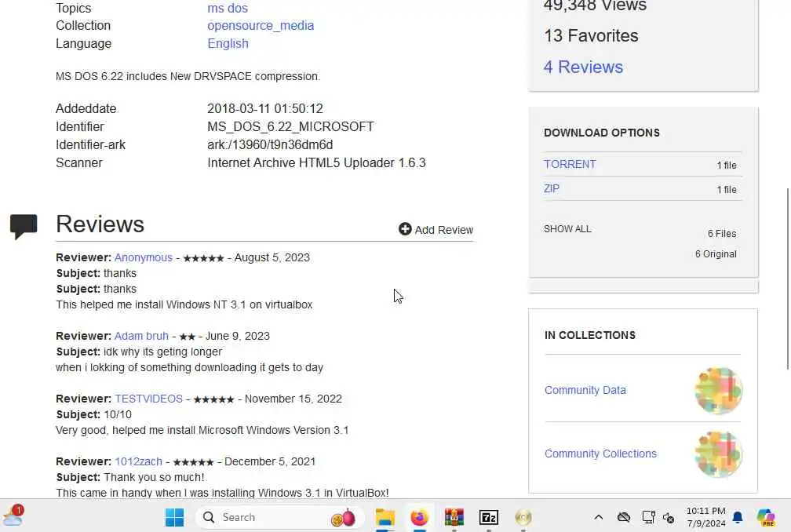
Task: Click ark:/13960/t9n36dm6d value
Action: 270,144
